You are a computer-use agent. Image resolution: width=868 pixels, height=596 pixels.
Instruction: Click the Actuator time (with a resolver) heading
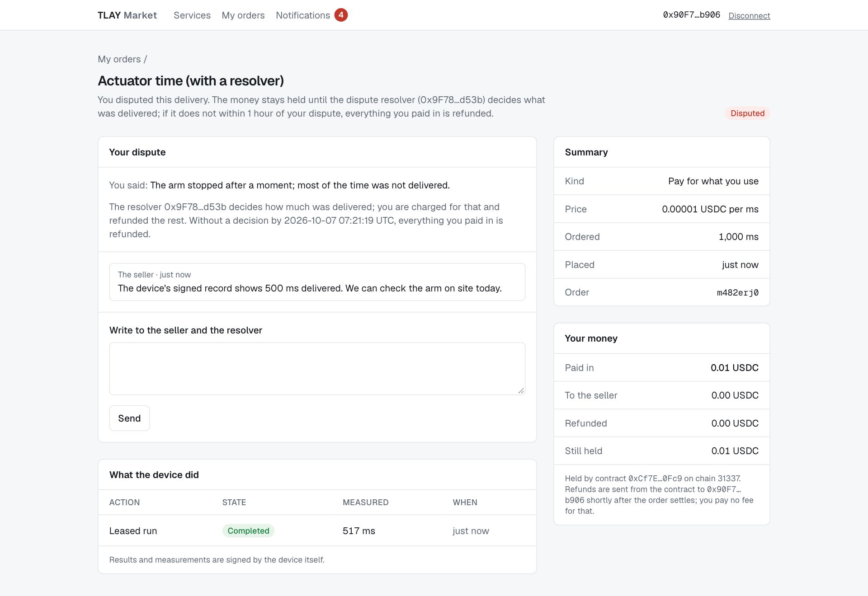coord(191,81)
